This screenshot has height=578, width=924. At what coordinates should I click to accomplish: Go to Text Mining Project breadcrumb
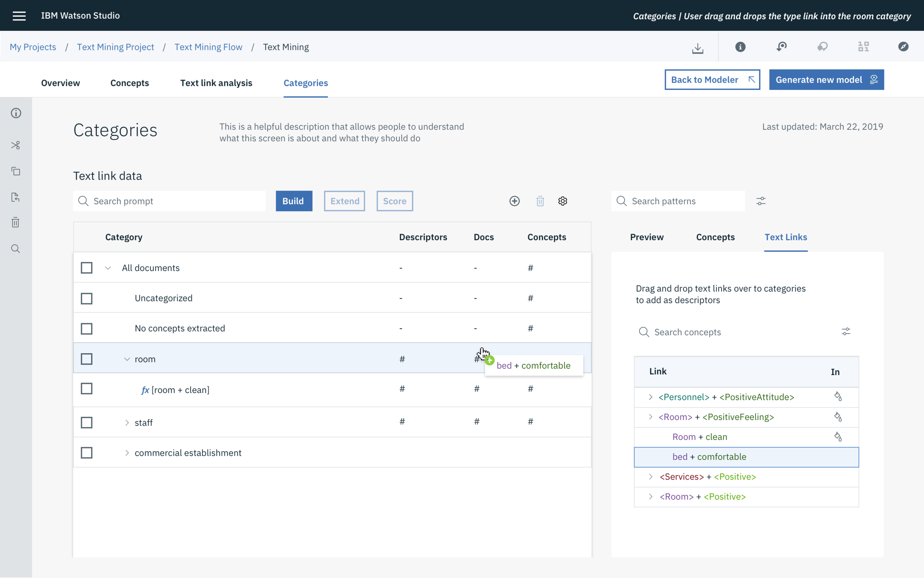[115, 47]
